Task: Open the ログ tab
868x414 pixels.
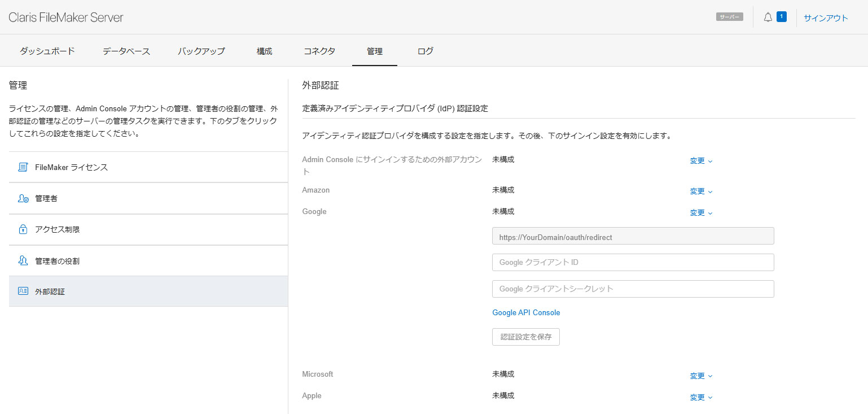Action: [426, 51]
